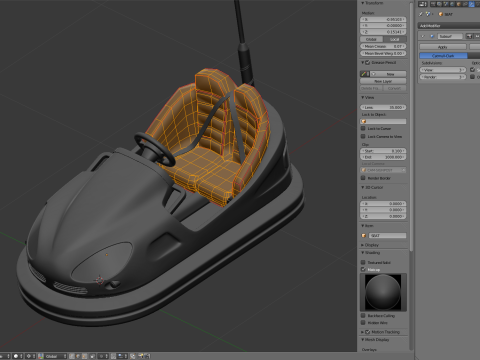Viewport: 480px width, 360px height.
Task: Open the pivot point dropdown
Action: (30, 356)
